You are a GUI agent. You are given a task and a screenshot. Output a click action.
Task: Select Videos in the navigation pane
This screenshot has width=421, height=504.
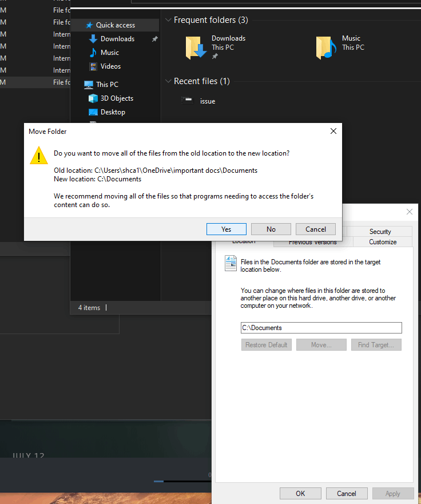(x=110, y=66)
